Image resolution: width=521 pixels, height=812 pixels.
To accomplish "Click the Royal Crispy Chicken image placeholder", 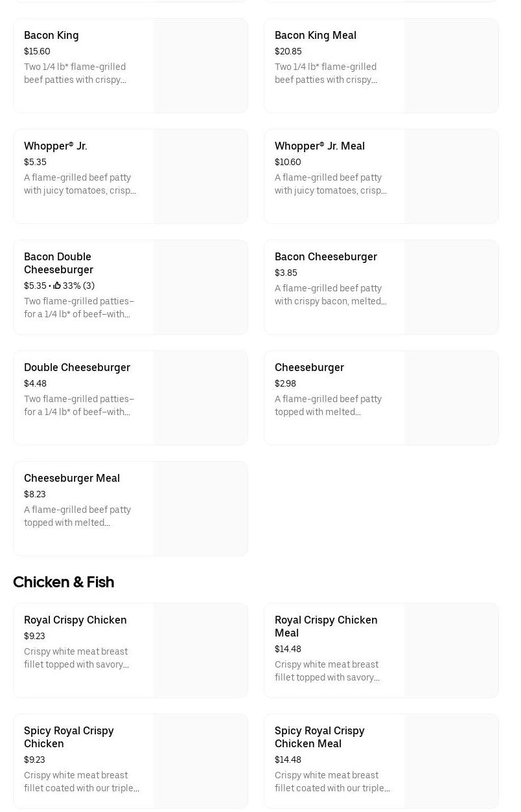I will (x=200, y=650).
